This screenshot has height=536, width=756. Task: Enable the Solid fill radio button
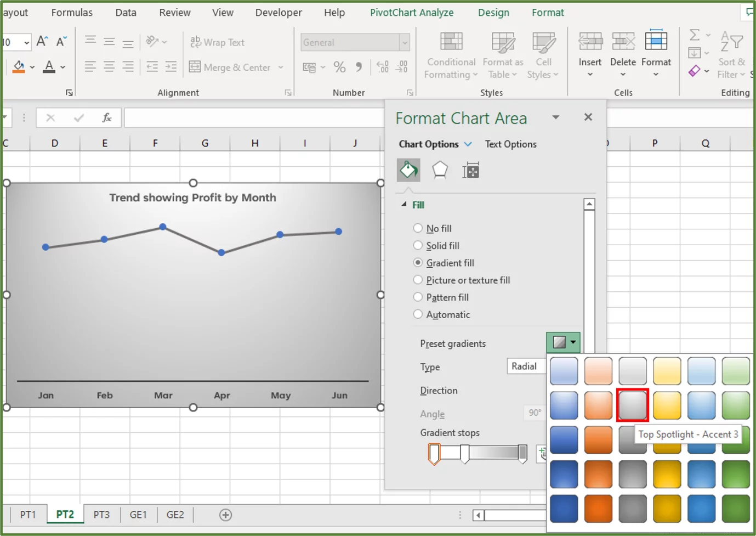[x=418, y=245]
